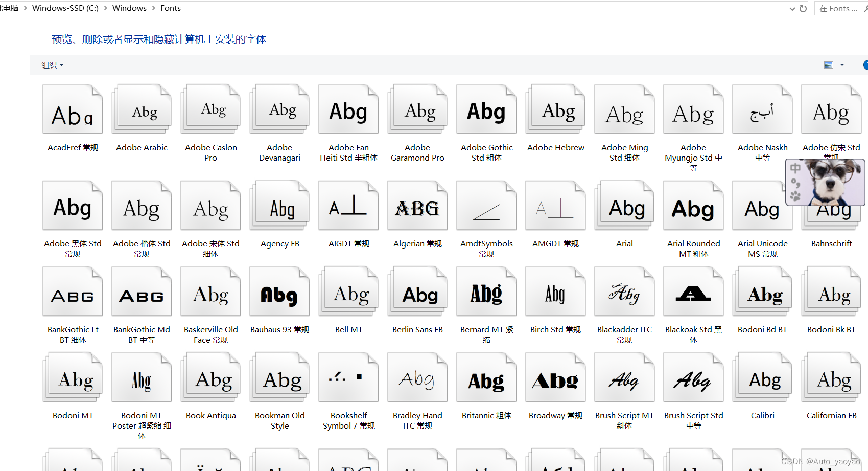Select the Bodoni MT Poster font icon
Viewport: 868px width, 471px height.
tap(142, 377)
